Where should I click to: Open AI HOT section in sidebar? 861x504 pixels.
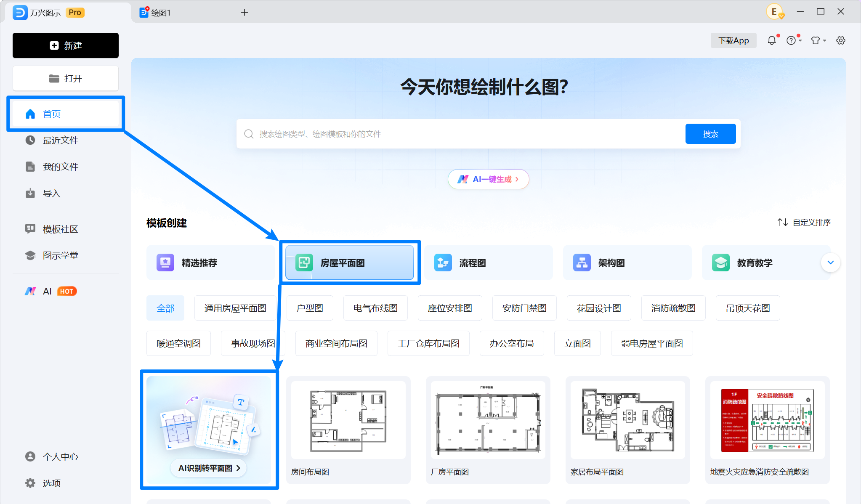click(x=66, y=291)
